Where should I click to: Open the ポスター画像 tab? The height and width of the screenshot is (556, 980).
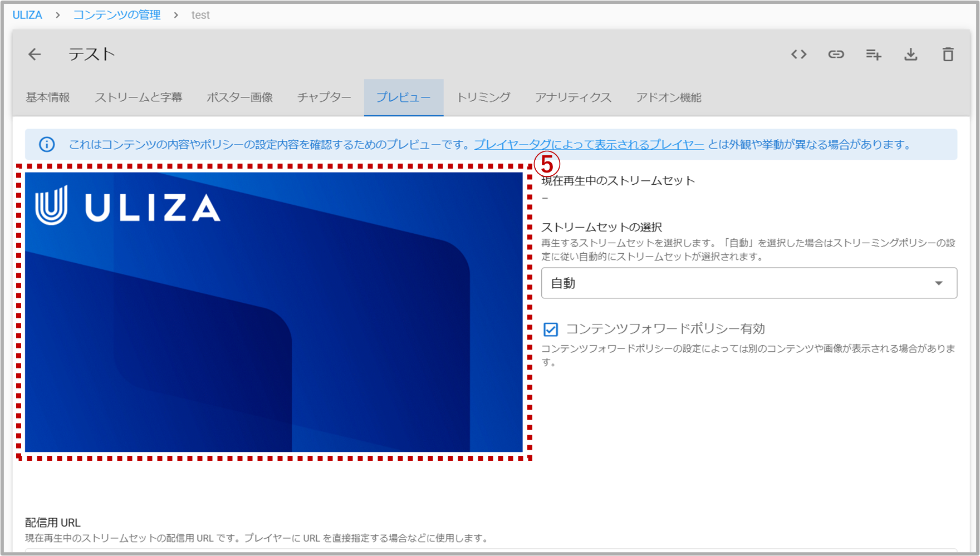[239, 97]
